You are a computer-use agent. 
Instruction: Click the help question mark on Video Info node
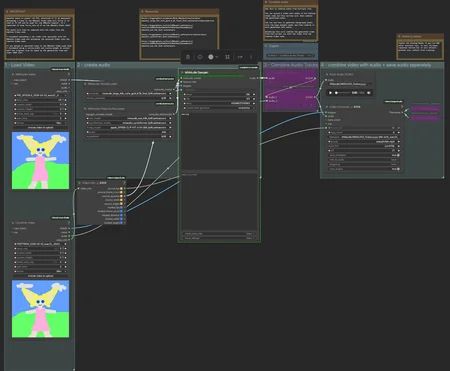pos(124,183)
